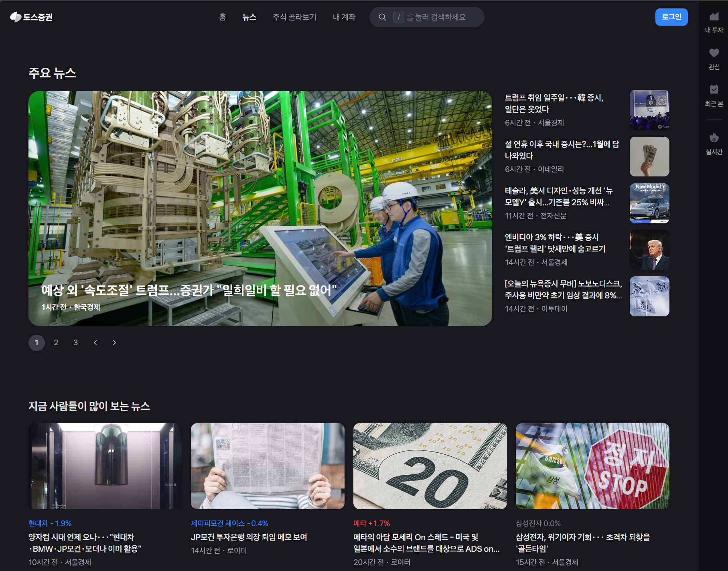Open headline 예상 외 '속도조절' 트럼프

point(189,290)
